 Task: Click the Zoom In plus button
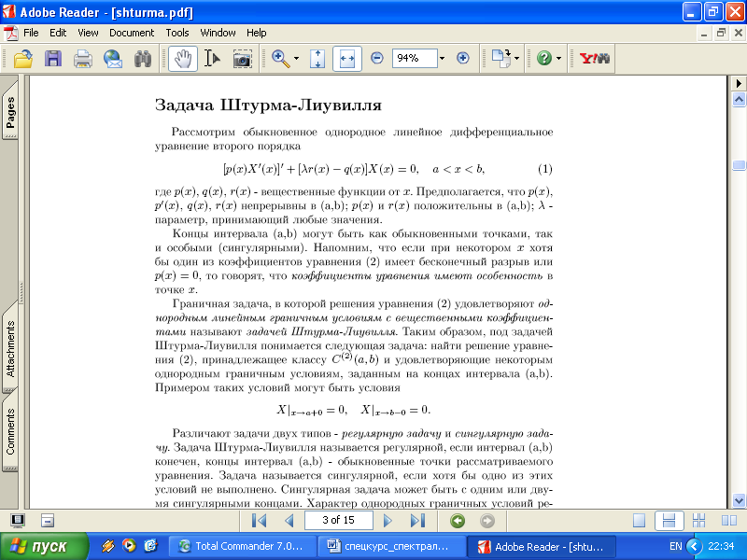pyautogui.click(x=462, y=58)
